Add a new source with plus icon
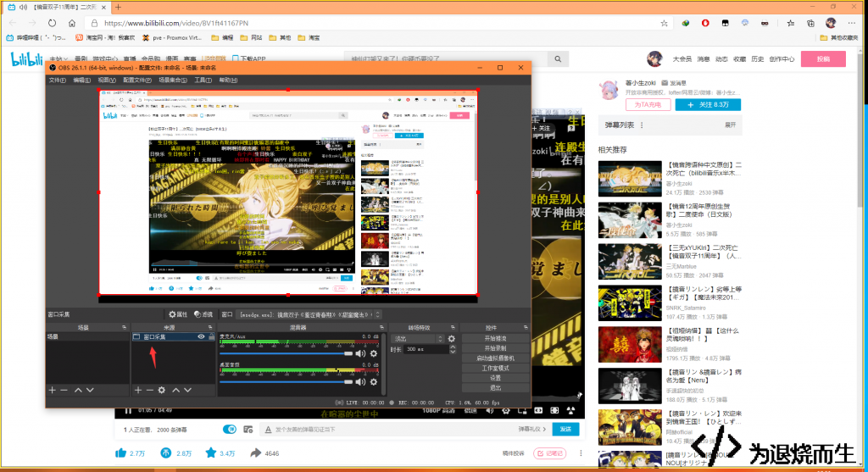This screenshot has width=868, height=472. (x=138, y=390)
